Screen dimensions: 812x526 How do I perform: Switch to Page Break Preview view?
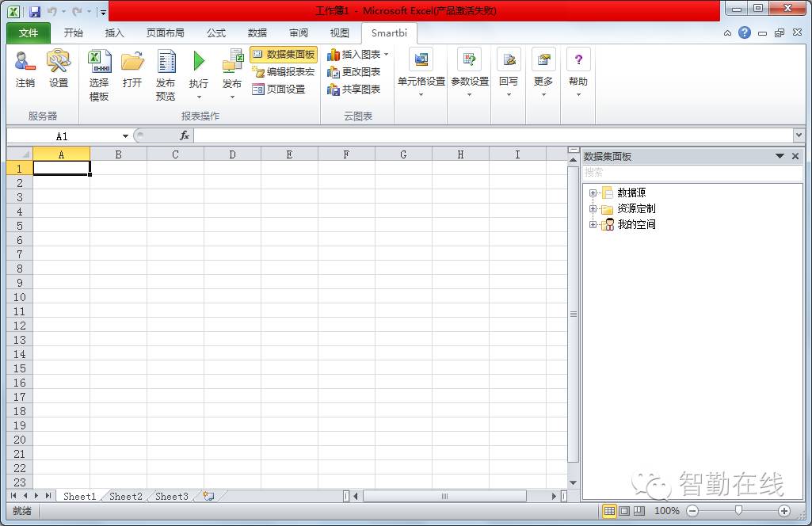click(x=639, y=511)
